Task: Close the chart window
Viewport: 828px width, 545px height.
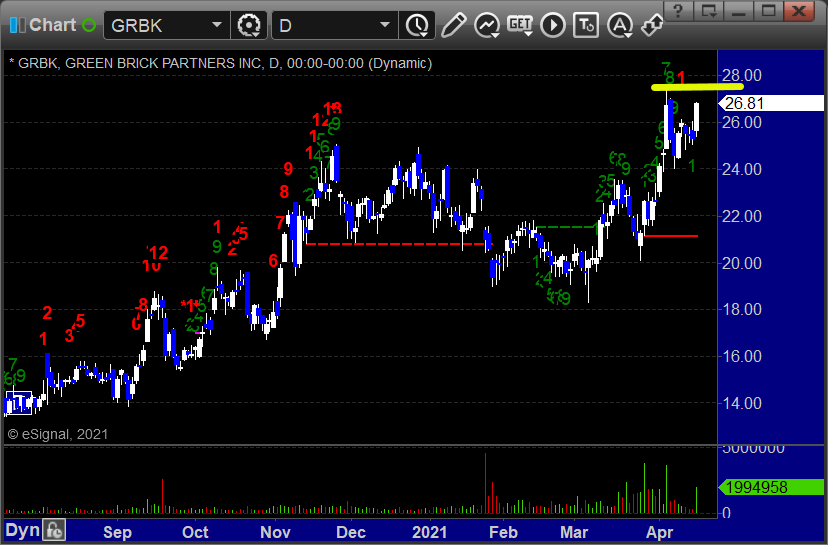Action: click(x=799, y=10)
